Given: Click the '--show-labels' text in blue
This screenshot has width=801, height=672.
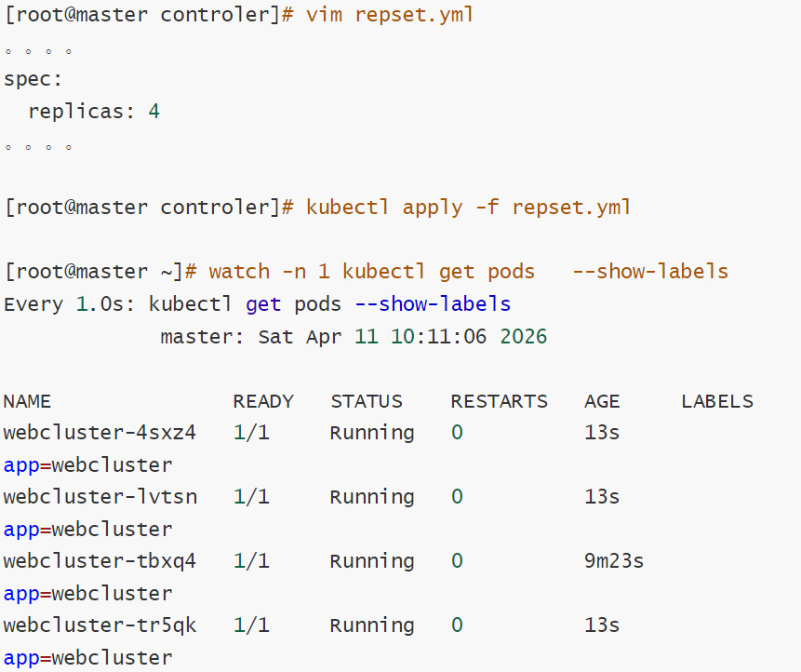Looking at the screenshot, I should click(x=433, y=304).
